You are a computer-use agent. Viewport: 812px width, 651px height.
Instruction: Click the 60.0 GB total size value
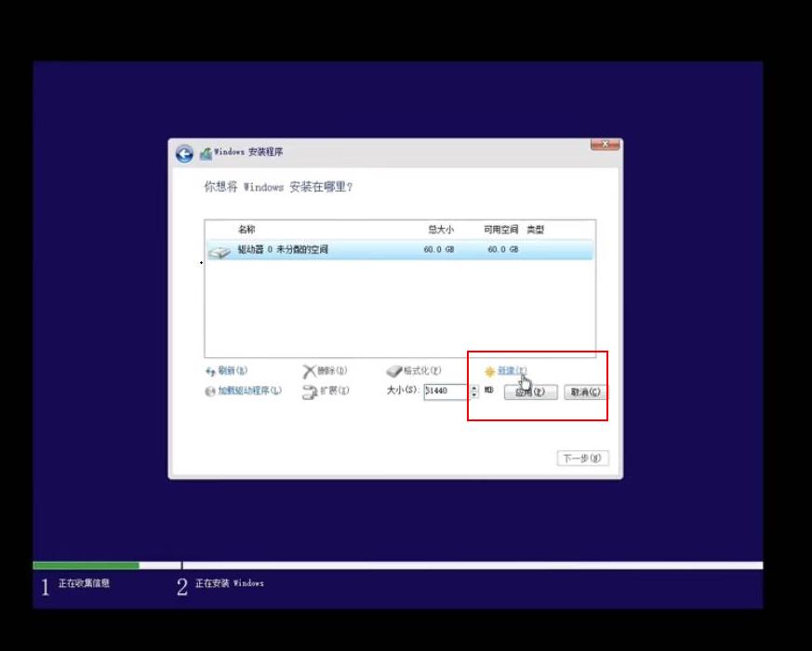click(x=439, y=249)
